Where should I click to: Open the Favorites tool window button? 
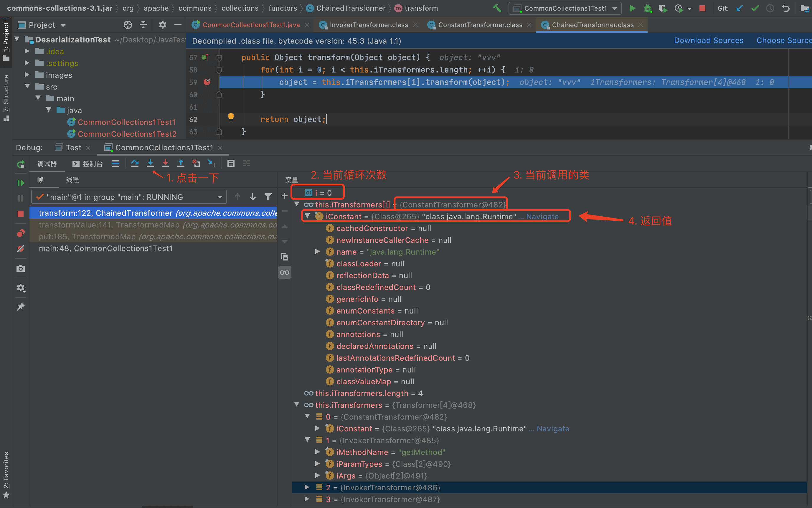tap(6, 474)
